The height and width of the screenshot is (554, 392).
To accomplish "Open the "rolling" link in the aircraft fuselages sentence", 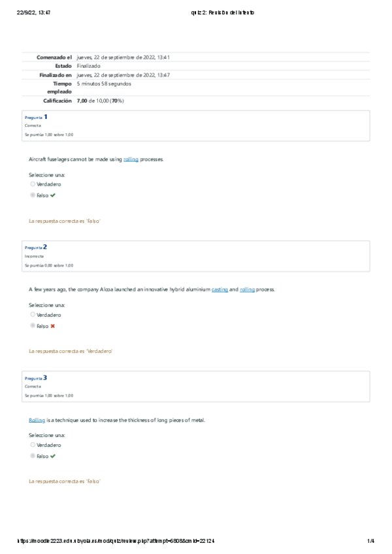I will point(131,159).
